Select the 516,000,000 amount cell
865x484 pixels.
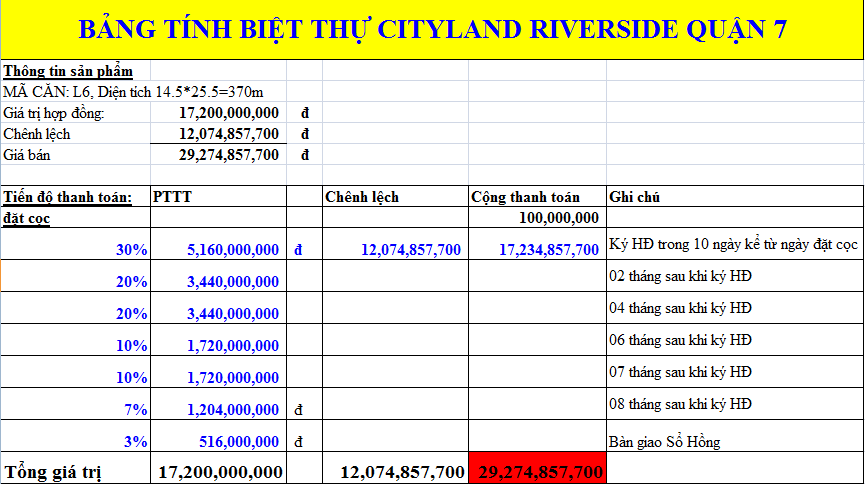point(218,436)
